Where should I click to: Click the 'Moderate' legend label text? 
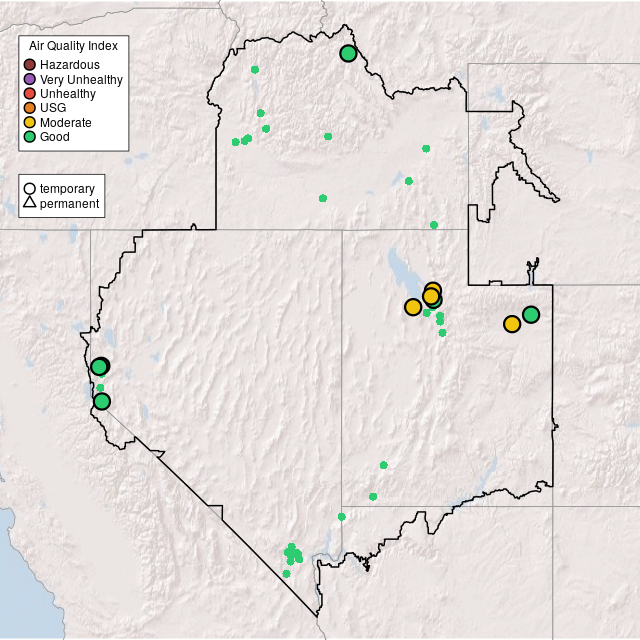point(66,123)
